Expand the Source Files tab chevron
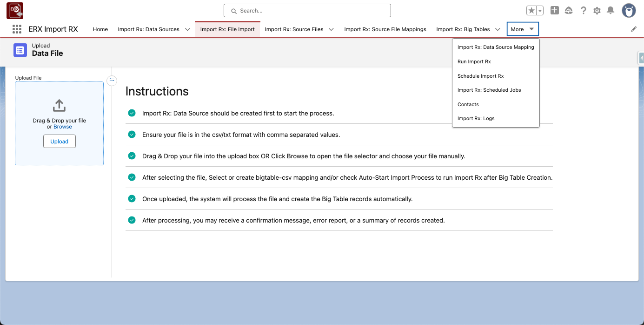Viewport: 644px width, 325px height. [331, 29]
